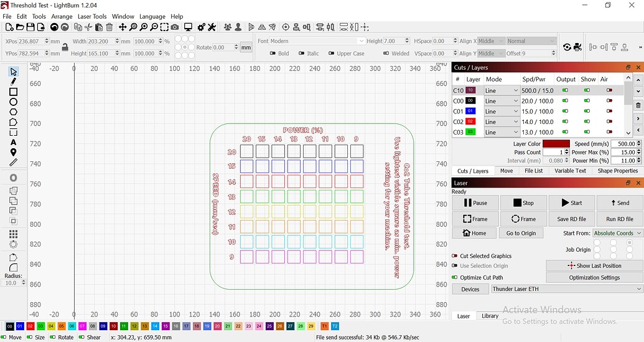Select the Draw Lines pencil tool
The width and height of the screenshot is (644, 342).
(13, 82)
